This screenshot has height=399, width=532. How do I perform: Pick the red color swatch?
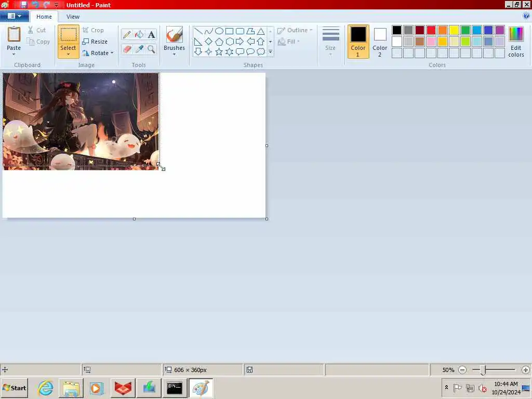pyautogui.click(x=431, y=30)
